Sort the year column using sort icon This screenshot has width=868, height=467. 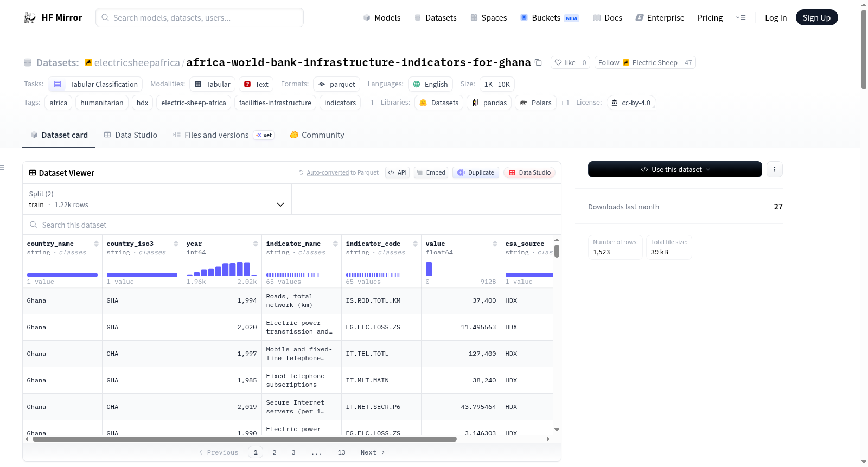[256, 244]
